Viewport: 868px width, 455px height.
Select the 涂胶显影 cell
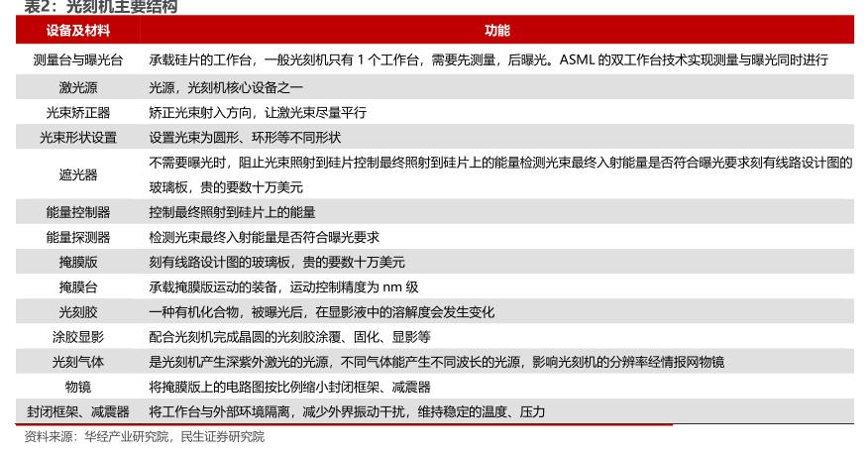78,336
